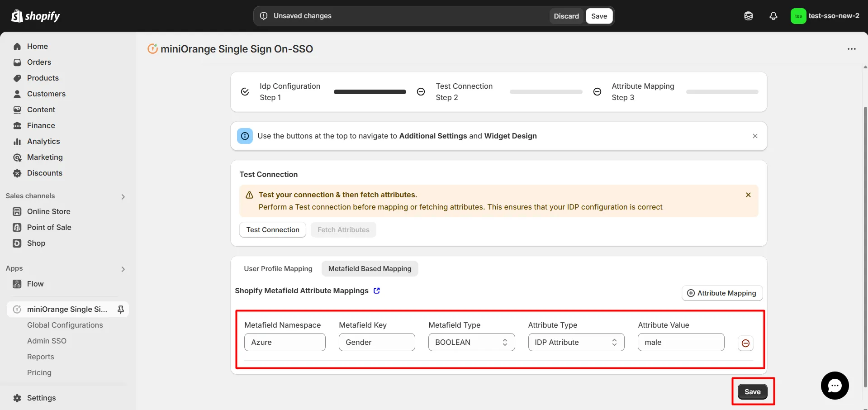
Task: Switch to User Profile Mapping tab
Action: [278, 269]
